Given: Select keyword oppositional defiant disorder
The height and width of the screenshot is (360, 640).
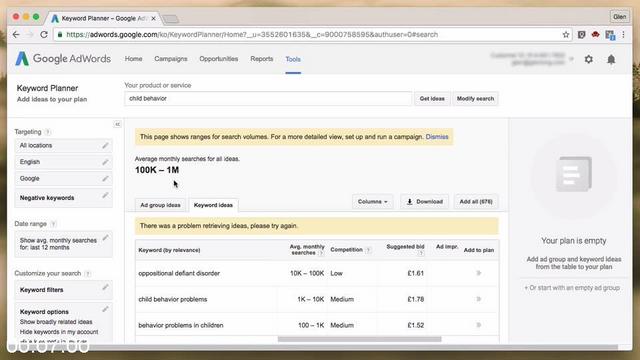Looking at the screenshot, I should click(179, 273).
